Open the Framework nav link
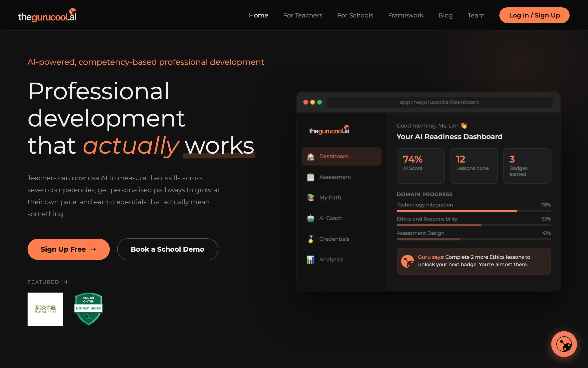Screen dimensions: 588x368 coord(406,15)
